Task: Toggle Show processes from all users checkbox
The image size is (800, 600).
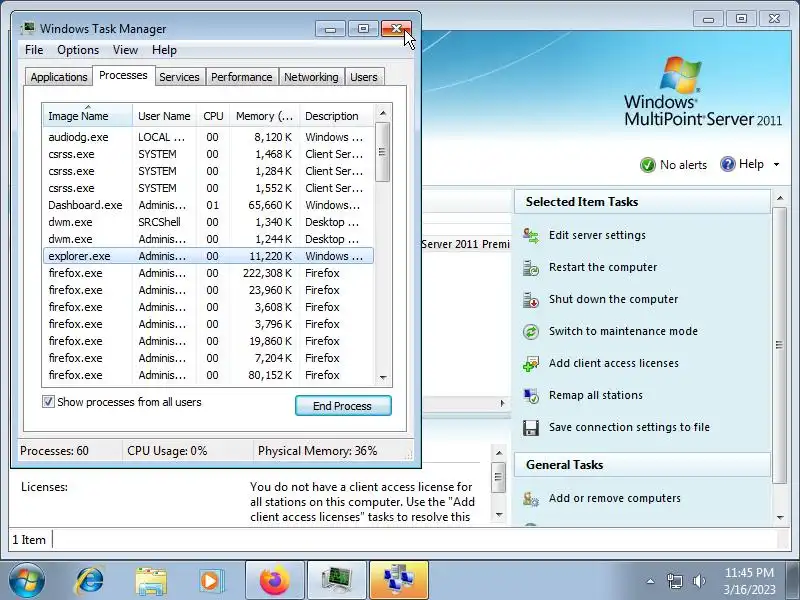Action: [48, 402]
